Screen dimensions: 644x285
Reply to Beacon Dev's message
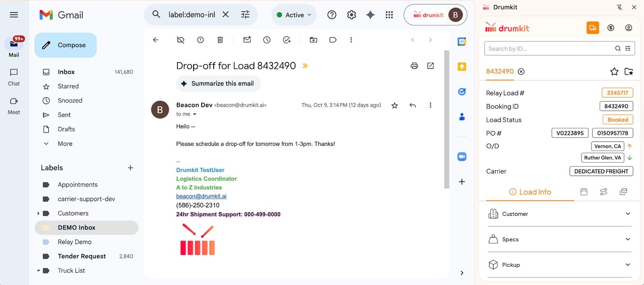pos(413,105)
